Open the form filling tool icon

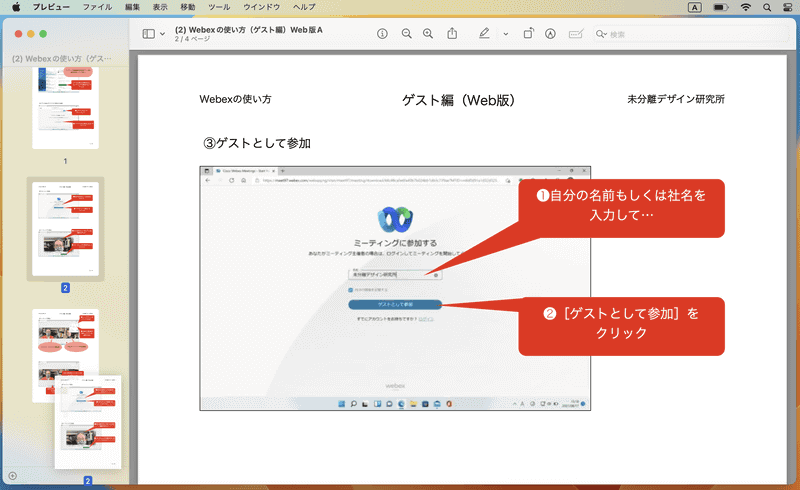(x=576, y=34)
